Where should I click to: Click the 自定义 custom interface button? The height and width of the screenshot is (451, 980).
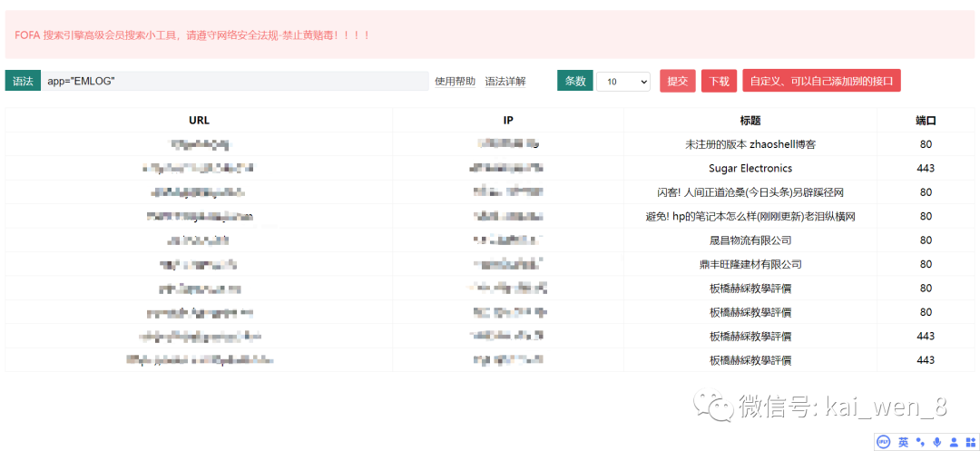[821, 81]
